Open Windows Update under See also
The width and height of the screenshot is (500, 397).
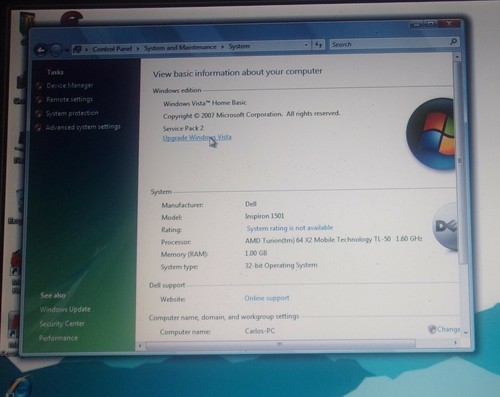coord(65,309)
